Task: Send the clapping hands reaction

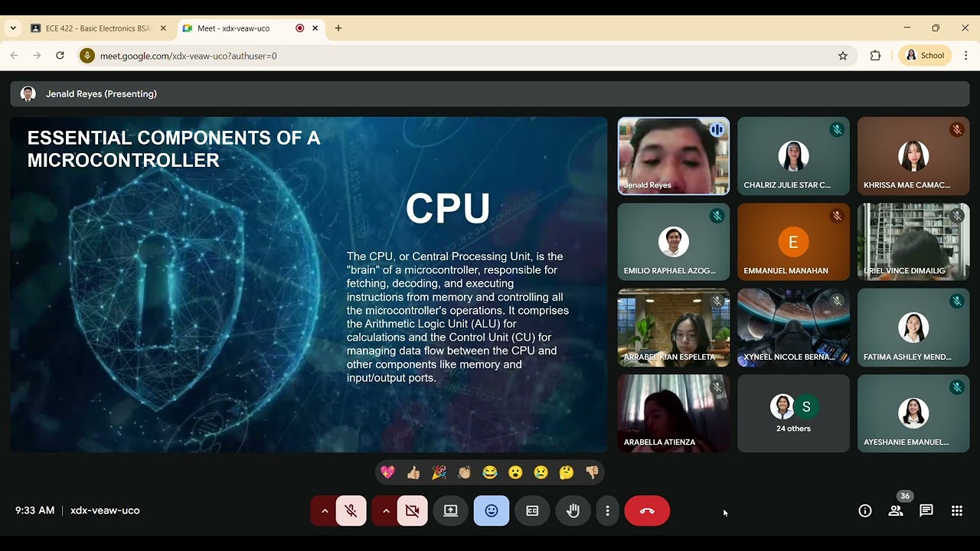Action: point(464,473)
